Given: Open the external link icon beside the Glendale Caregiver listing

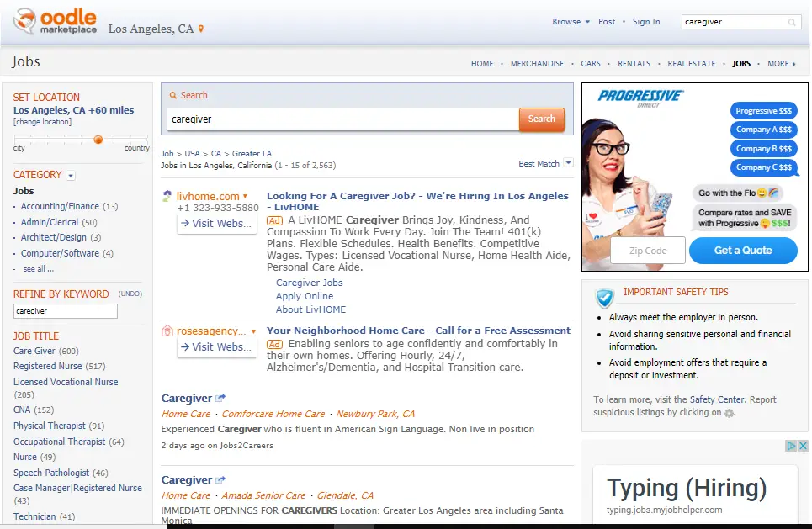Looking at the screenshot, I should 220,480.
